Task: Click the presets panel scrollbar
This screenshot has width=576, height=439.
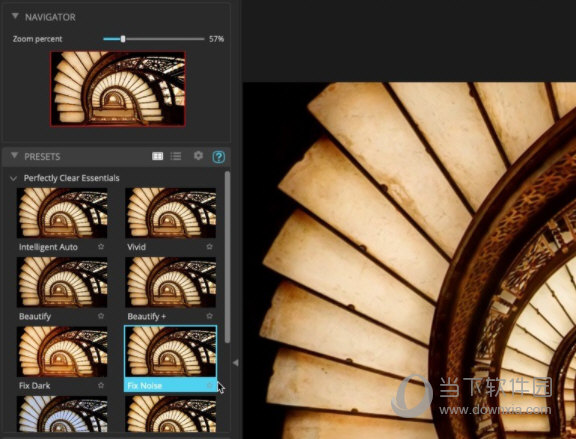Action: click(x=227, y=257)
